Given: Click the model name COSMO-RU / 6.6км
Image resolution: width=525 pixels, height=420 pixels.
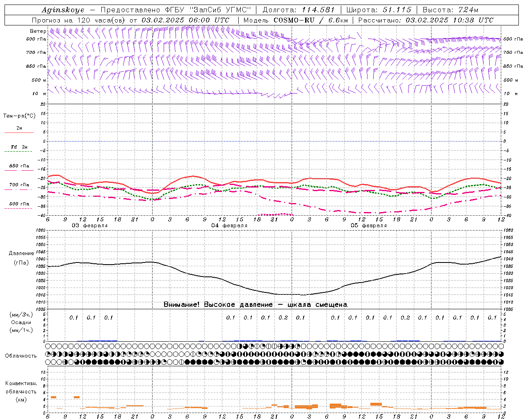Looking at the screenshot, I should [x=311, y=20].
